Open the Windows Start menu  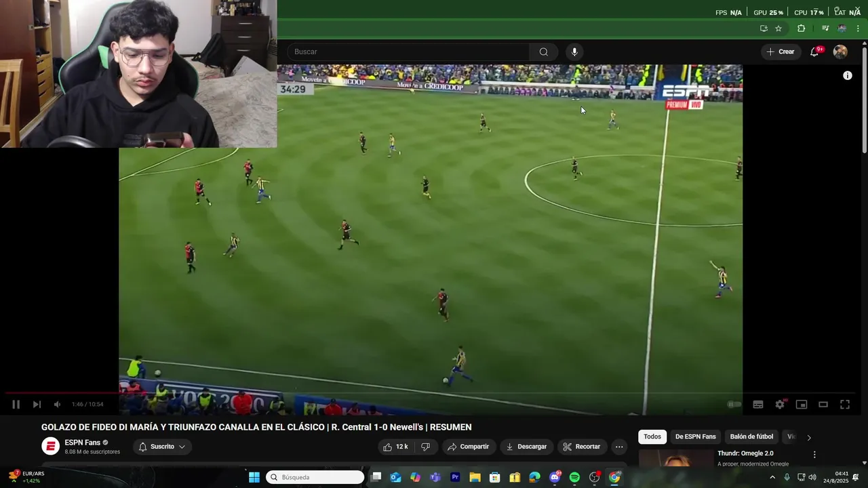click(254, 477)
